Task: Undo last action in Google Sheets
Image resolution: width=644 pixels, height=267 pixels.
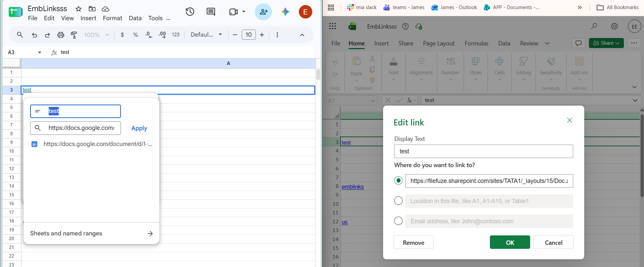Action: coord(34,35)
